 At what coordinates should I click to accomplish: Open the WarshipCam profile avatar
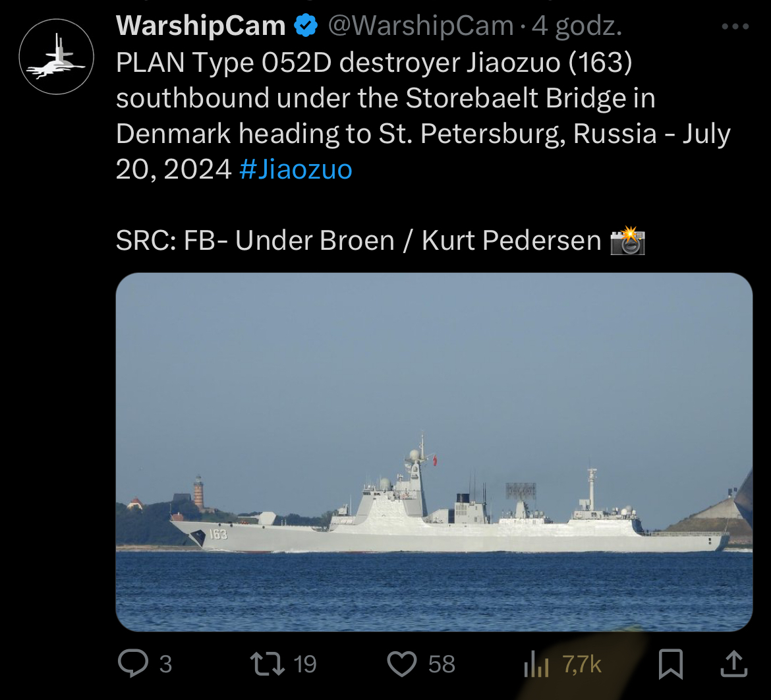pos(56,57)
